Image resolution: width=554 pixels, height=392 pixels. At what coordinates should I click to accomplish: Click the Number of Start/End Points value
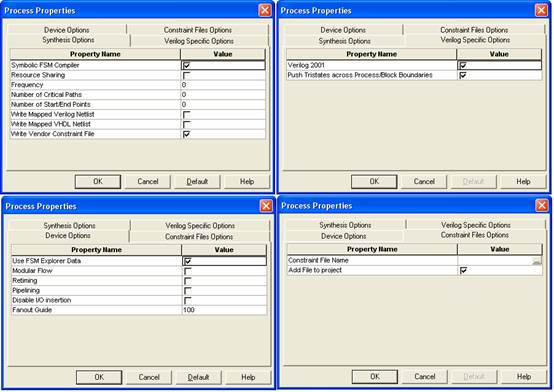(x=223, y=105)
